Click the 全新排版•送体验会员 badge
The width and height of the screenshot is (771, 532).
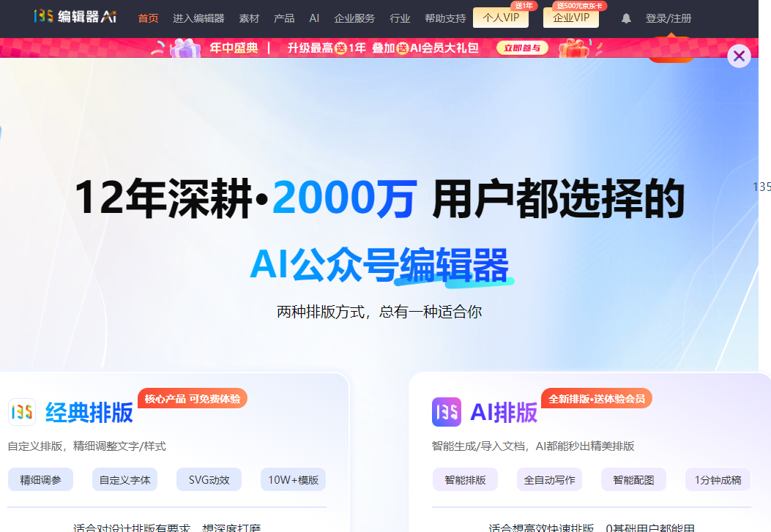tap(597, 398)
